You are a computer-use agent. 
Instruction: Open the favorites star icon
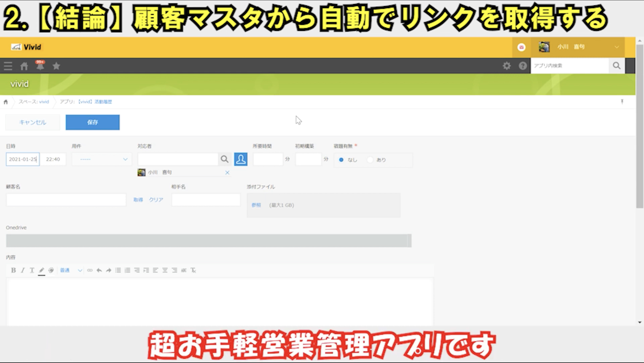click(x=56, y=66)
